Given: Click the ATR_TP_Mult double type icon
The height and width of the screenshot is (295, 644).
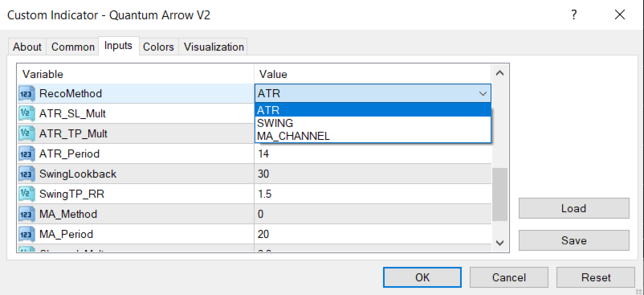Looking at the screenshot, I should pyautogui.click(x=26, y=134).
